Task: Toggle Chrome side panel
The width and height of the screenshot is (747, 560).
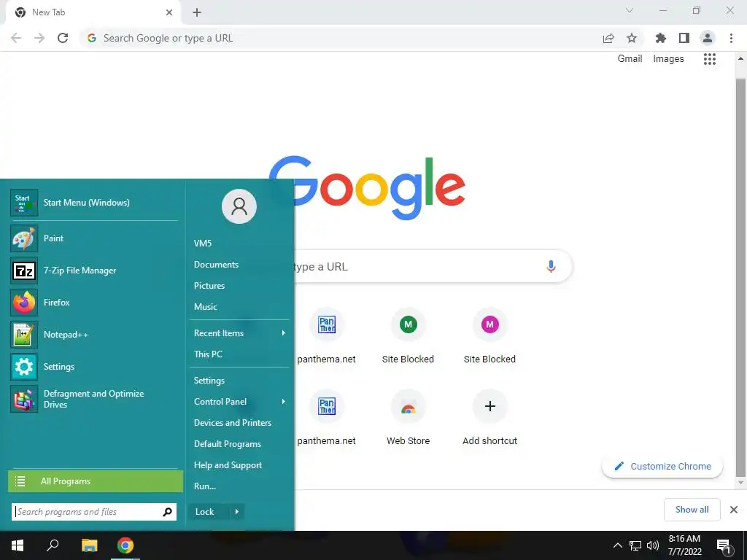Action: tap(684, 38)
